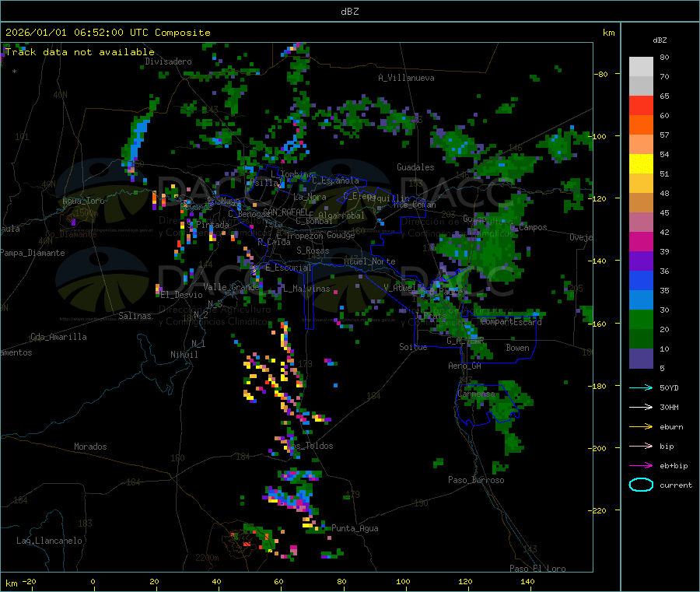This screenshot has width=700, height=592.
Task: Click the Carmensa place label
Action: tap(476, 394)
